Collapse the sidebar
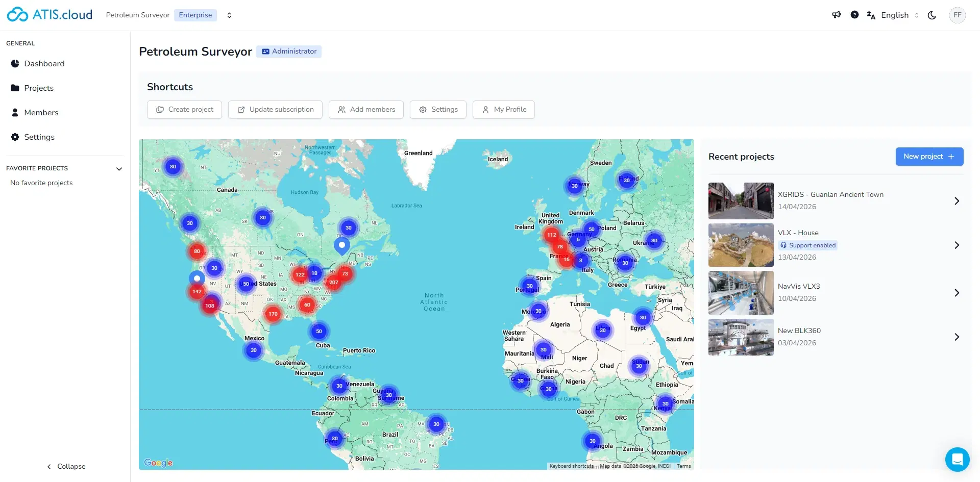 65,466
